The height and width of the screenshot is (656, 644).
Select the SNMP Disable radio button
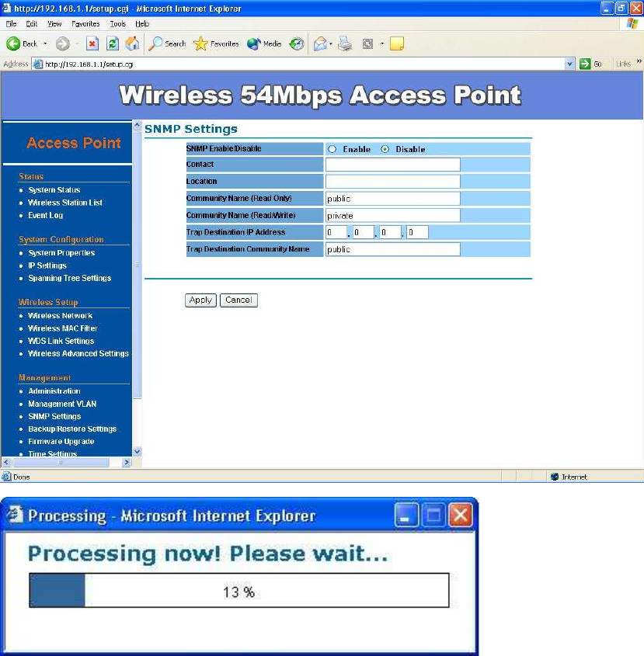pyautogui.click(x=385, y=149)
